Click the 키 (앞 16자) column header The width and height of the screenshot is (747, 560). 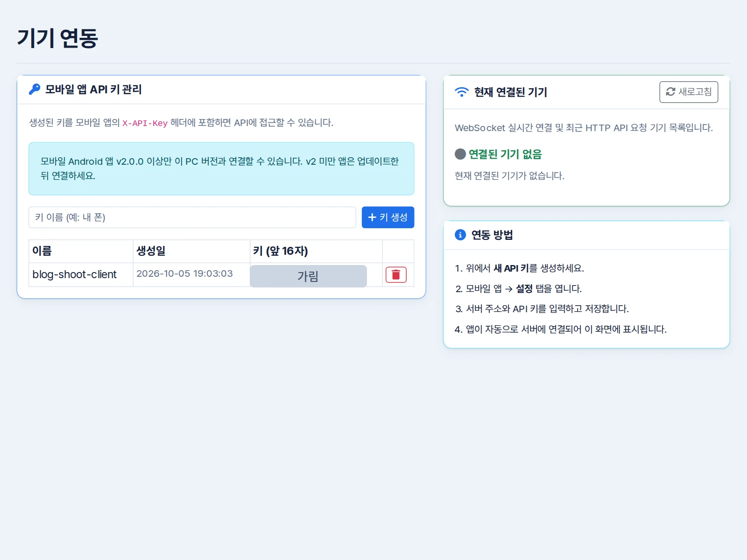pos(316,251)
